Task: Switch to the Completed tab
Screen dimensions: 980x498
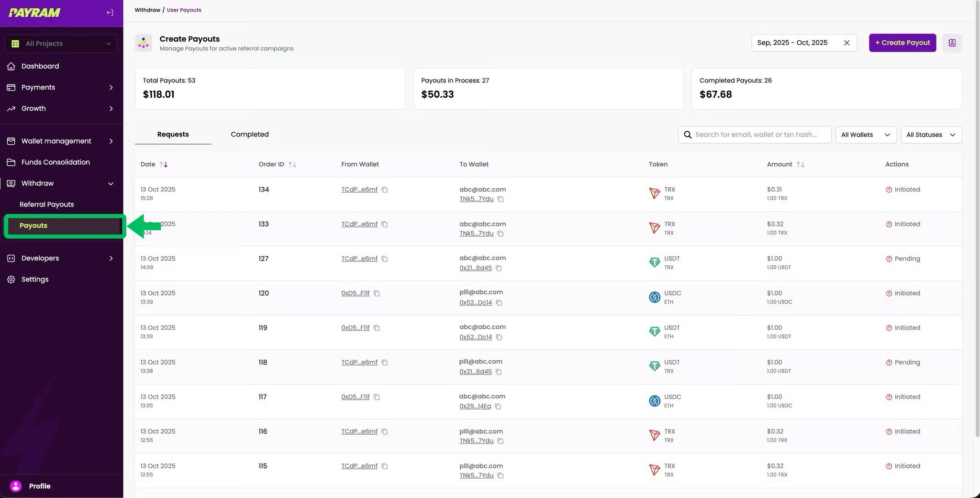Action: 249,135
